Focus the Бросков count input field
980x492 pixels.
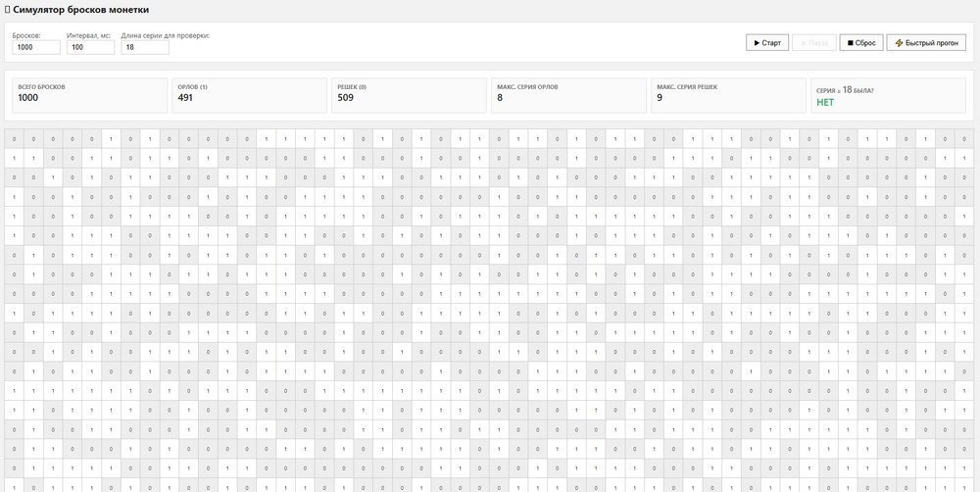point(36,47)
